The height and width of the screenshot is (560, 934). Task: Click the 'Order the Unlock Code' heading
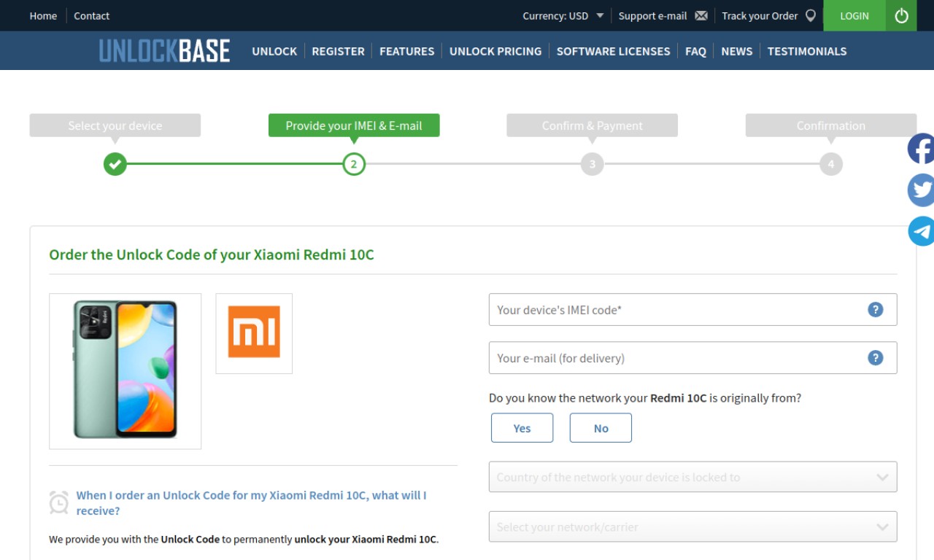pyautogui.click(x=212, y=254)
